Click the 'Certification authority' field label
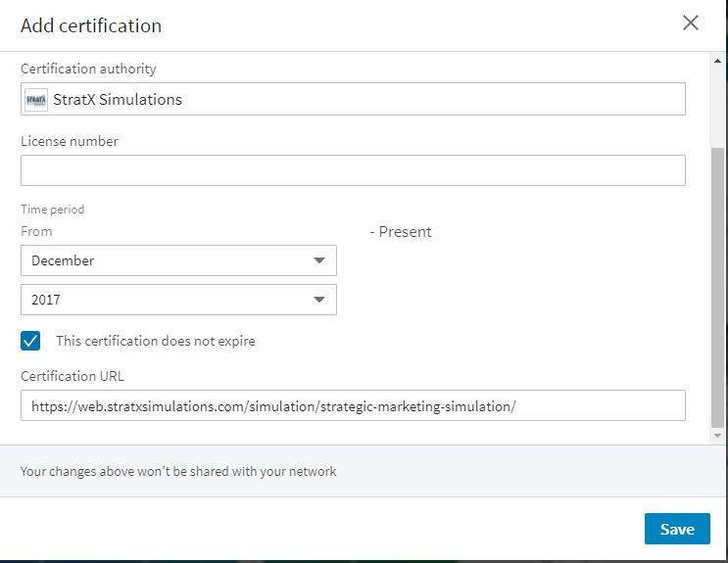The image size is (728, 563). pos(88,69)
